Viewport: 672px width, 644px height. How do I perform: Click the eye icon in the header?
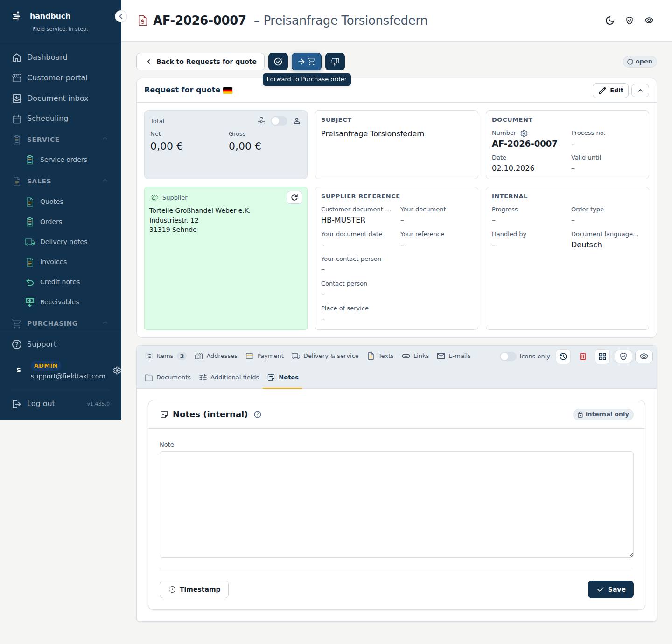coord(649,21)
